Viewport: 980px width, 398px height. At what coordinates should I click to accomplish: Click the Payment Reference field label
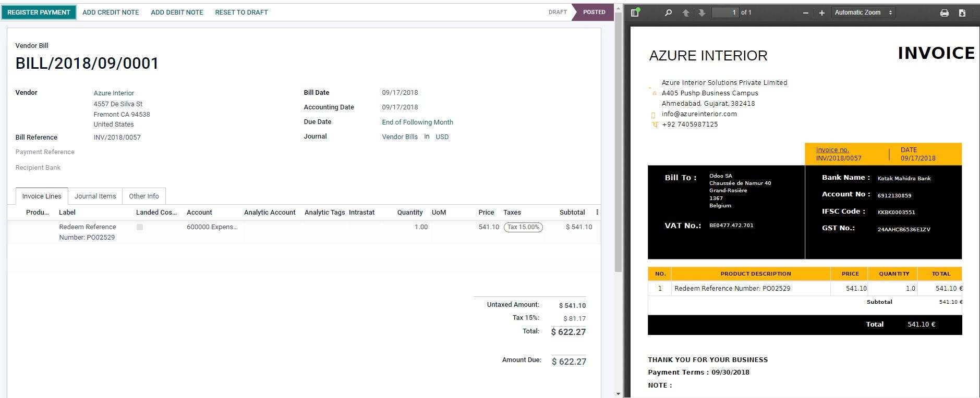click(45, 152)
